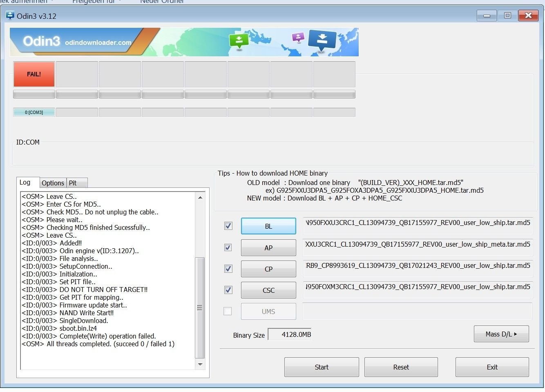
Task: Click the 0:[COM3] port indicator
Action: point(34,112)
